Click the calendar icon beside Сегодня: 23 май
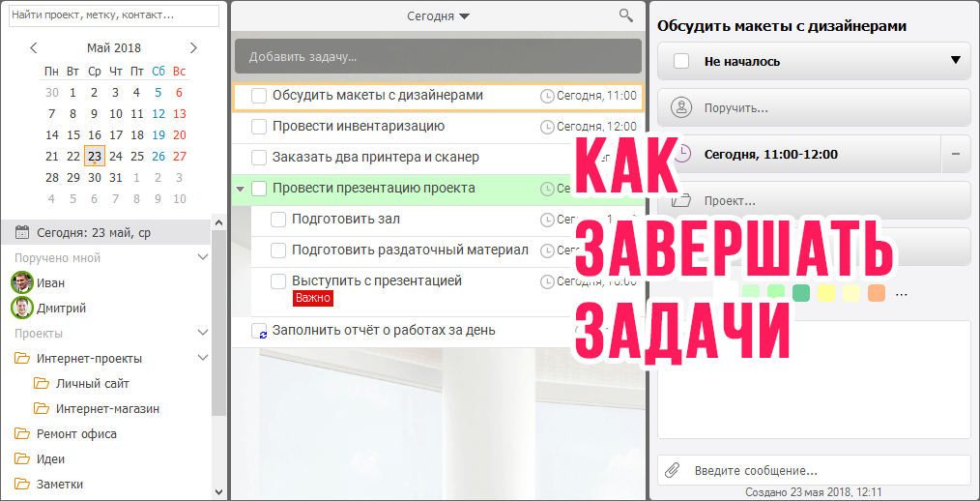Screen dimensions: 980x501 22,233
